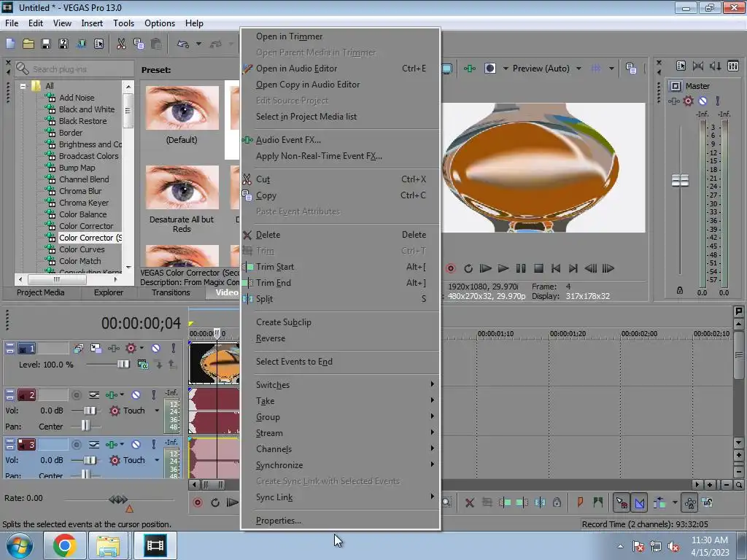This screenshot has height=560, width=747.
Task: Choose Open in Trimmer
Action: (x=340, y=36)
